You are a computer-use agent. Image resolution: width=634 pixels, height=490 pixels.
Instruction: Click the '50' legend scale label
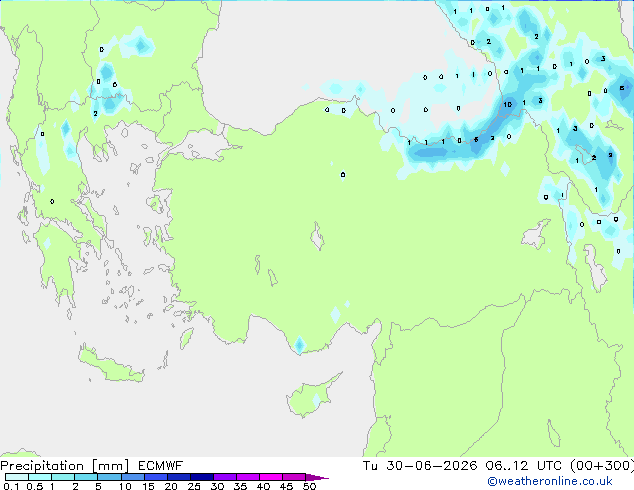coord(309,486)
